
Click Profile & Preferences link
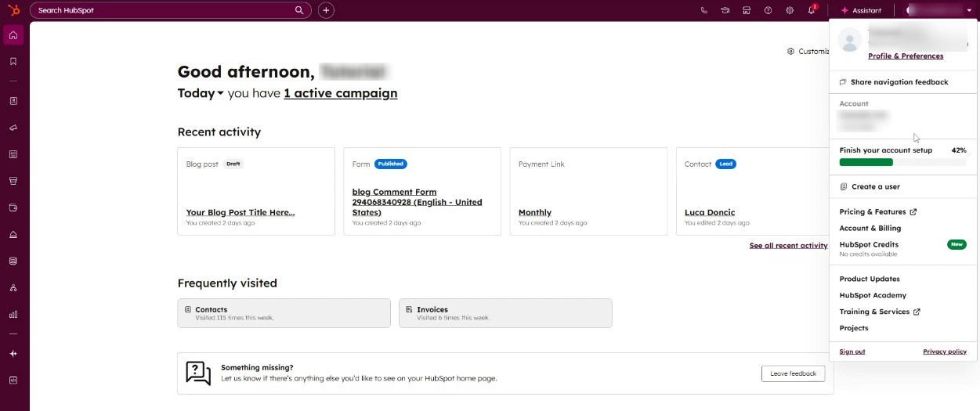pos(906,56)
